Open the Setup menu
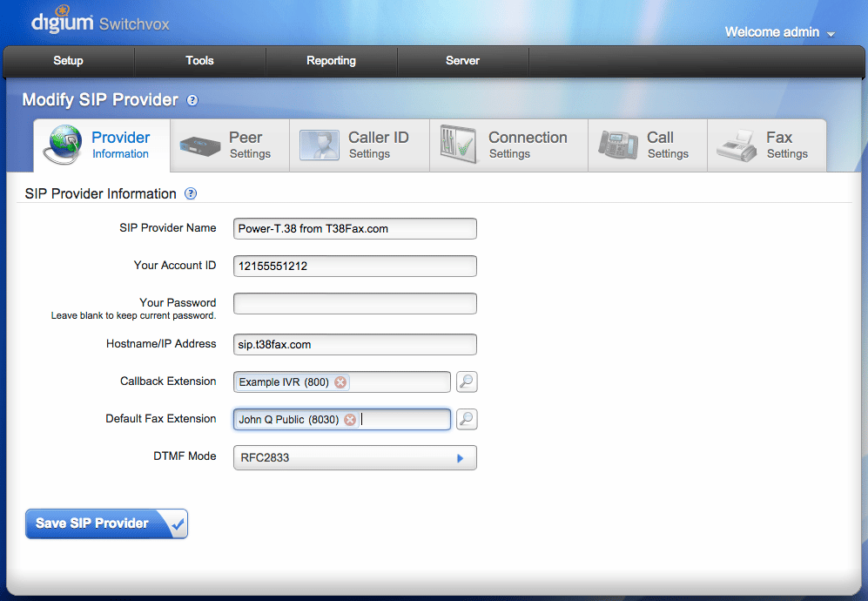868x601 pixels. click(x=69, y=61)
